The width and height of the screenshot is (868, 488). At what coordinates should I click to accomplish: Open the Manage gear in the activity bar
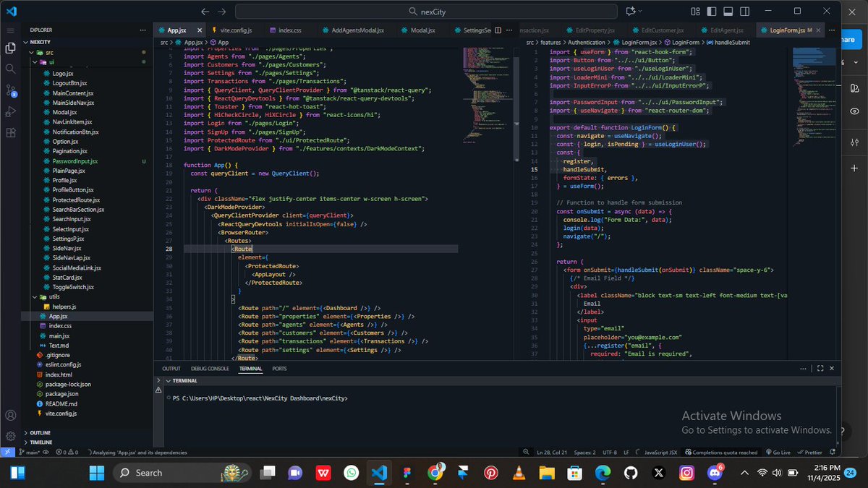click(11, 436)
